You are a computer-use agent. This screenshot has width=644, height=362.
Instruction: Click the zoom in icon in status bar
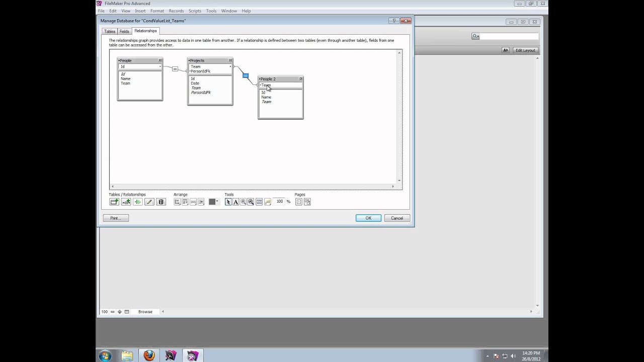(x=119, y=312)
